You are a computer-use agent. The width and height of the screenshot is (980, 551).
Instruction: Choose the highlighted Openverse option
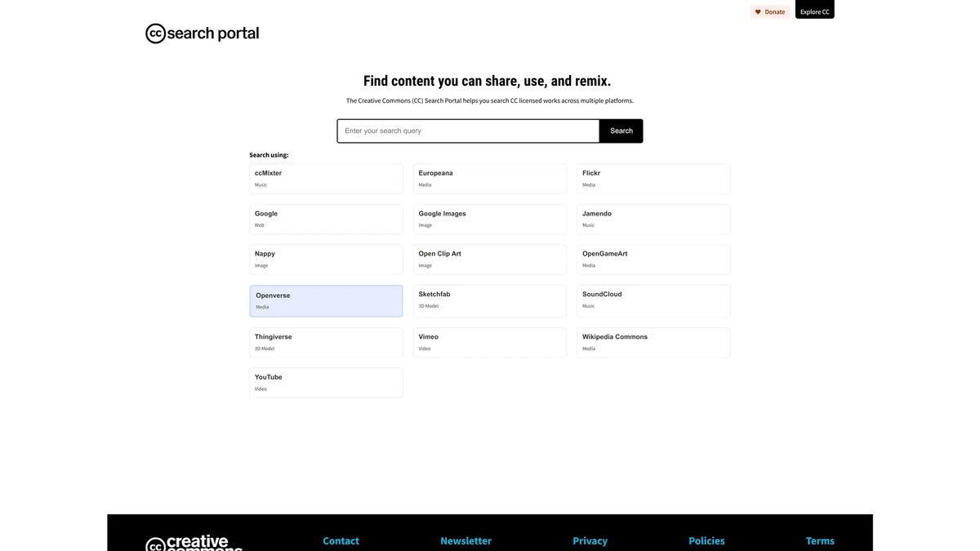pyautogui.click(x=326, y=301)
